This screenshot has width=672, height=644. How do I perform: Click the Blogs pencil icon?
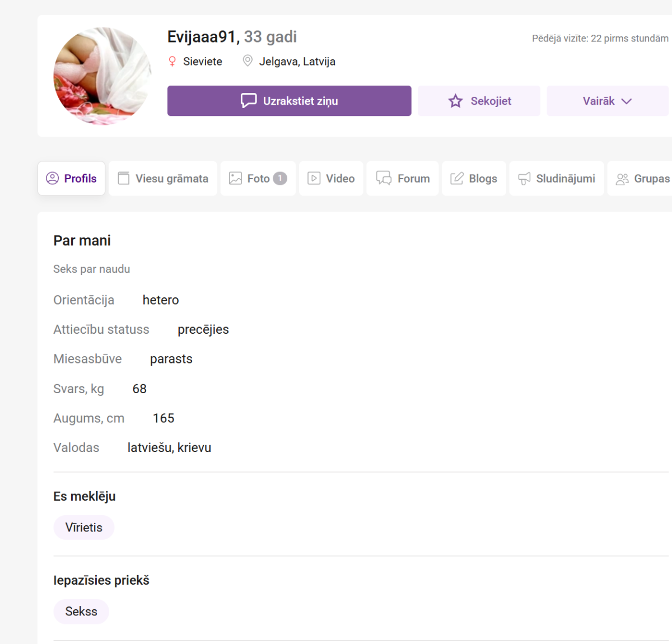tap(457, 178)
